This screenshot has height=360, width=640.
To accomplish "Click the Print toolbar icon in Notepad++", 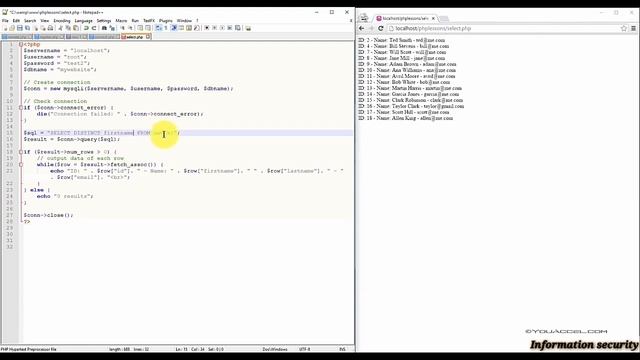I will click(50, 28).
